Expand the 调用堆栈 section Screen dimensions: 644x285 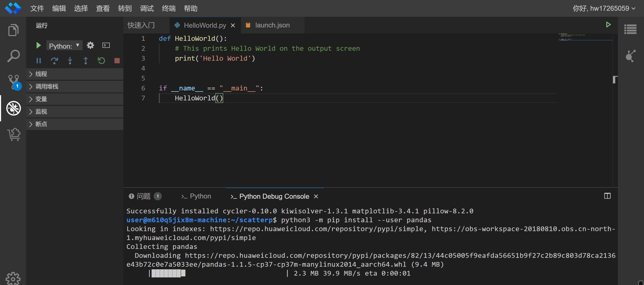tap(47, 87)
